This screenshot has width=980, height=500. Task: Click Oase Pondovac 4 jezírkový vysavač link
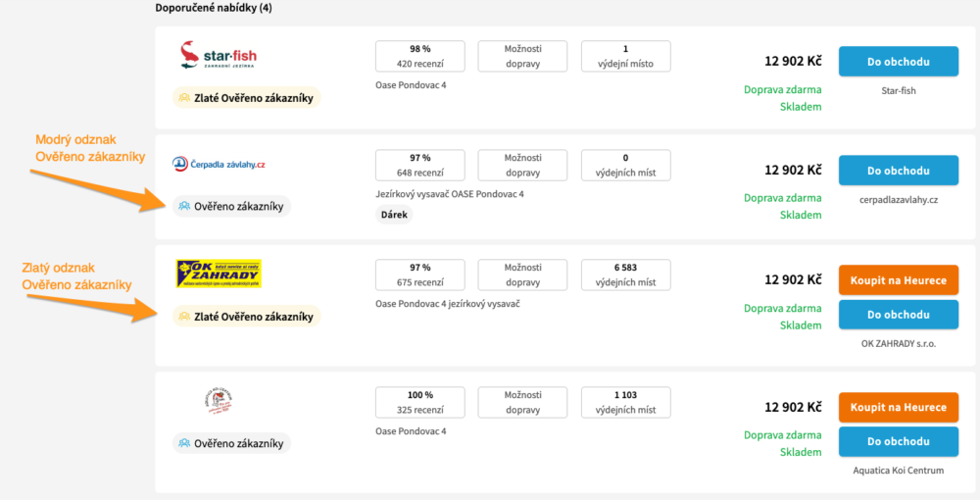[446, 304]
